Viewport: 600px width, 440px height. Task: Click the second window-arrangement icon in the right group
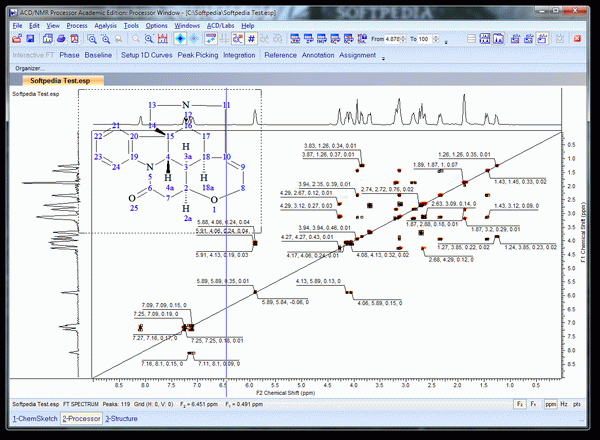point(529,39)
